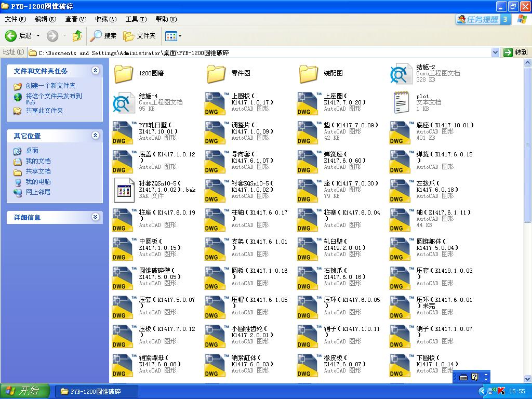Select the 装配图 folder

[x=309, y=73]
